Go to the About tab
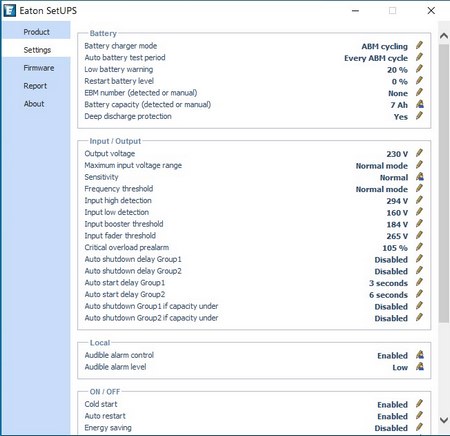Viewport: 450px width, 436px height. [34, 104]
